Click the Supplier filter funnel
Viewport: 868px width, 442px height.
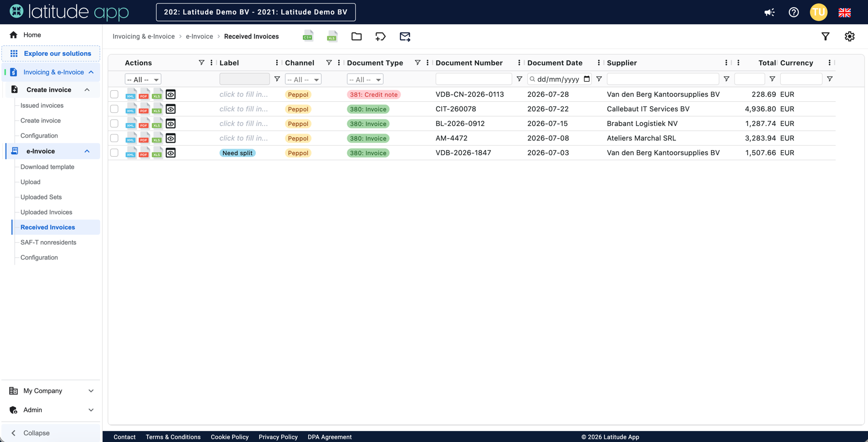726,79
